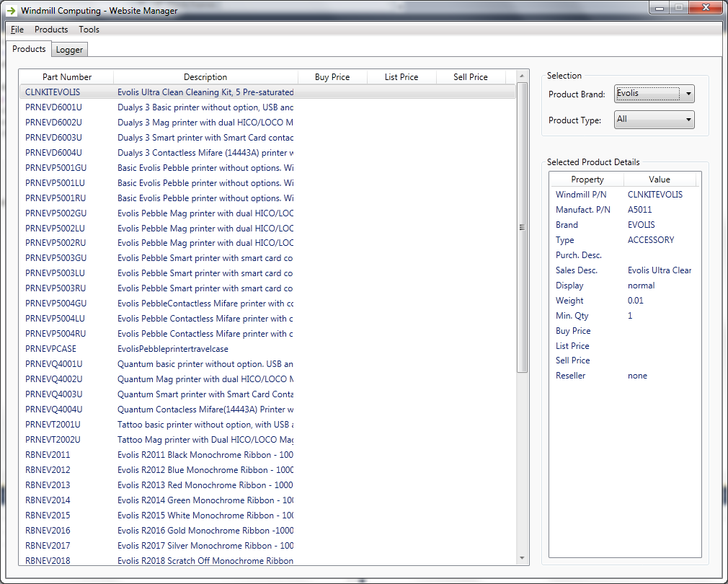Select part number PRNEVP5004GU
Screen dimensions: 728x584
(56, 304)
